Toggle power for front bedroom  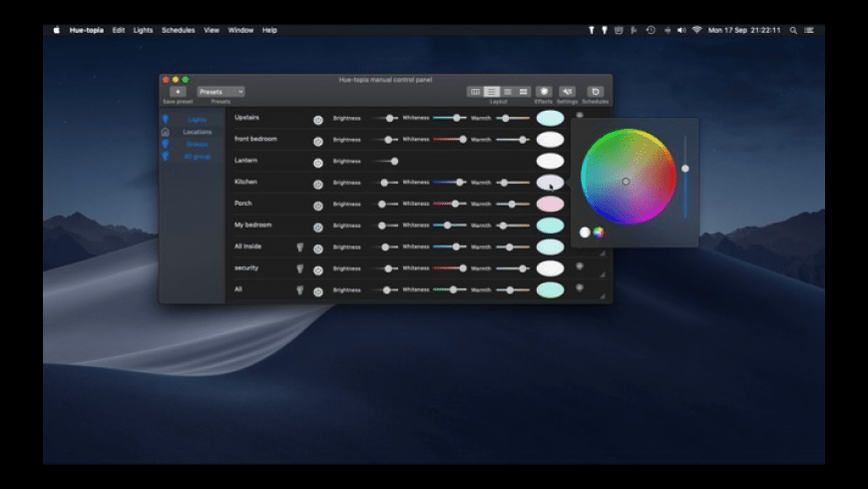(x=318, y=142)
